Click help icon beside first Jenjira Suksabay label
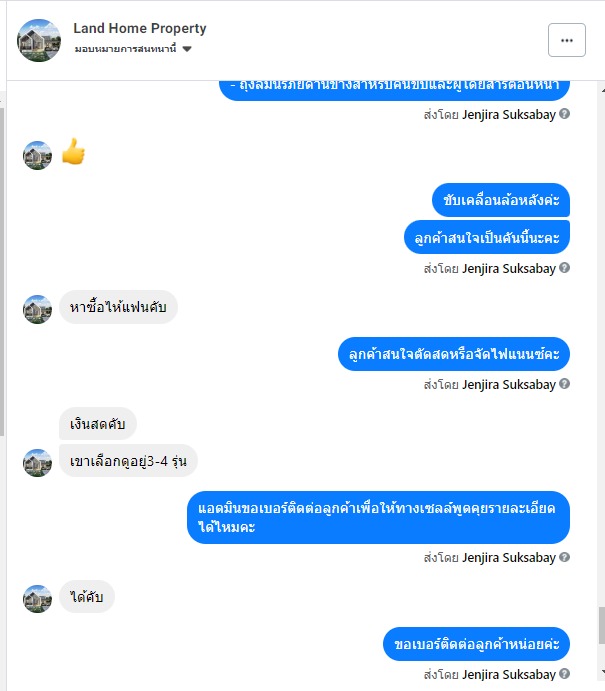The width and height of the screenshot is (605, 691). pyautogui.click(x=564, y=114)
